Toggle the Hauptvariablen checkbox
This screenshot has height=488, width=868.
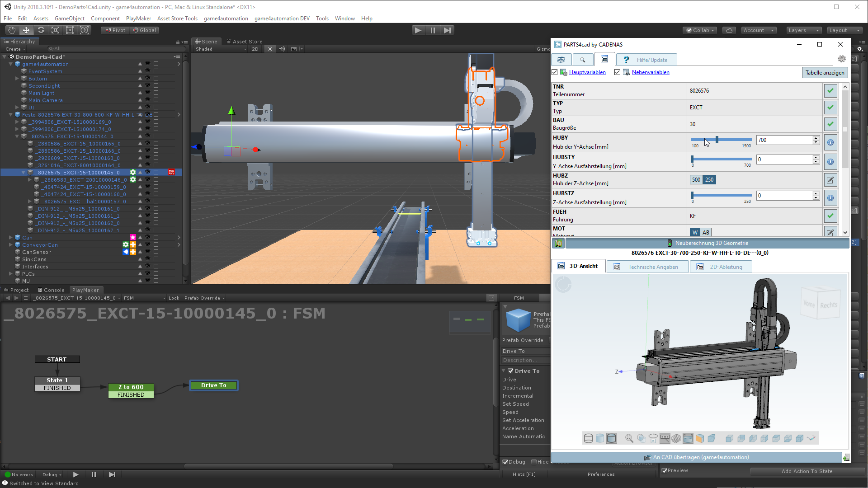(555, 72)
